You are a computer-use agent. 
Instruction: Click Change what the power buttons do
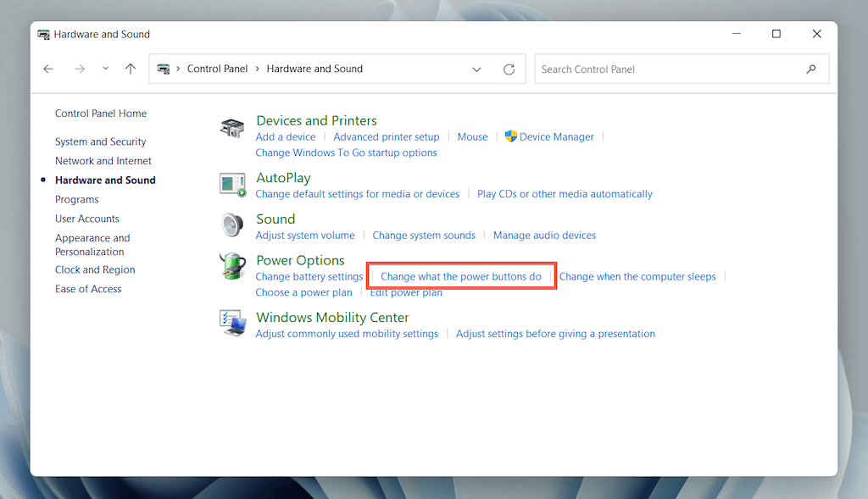click(460, 276)
